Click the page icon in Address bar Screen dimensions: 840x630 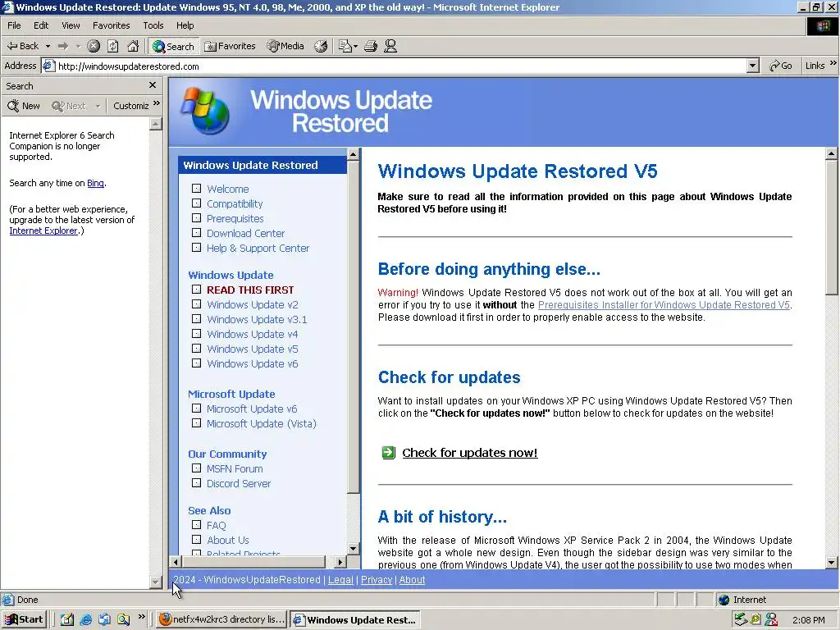48,66
